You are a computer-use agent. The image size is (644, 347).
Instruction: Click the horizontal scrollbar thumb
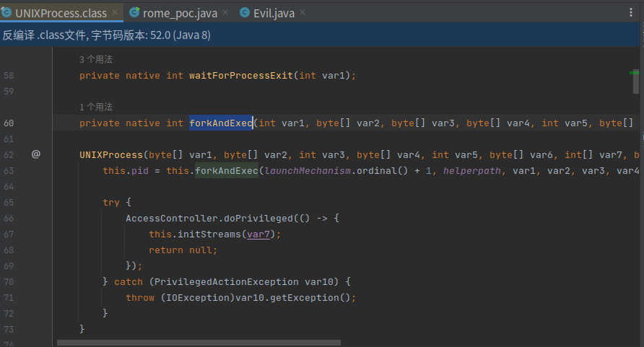pyautogui.click(x=199, y=343)
